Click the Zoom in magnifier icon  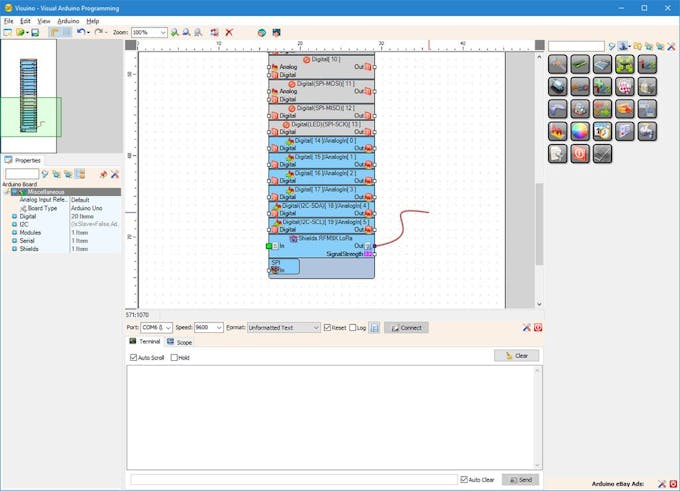point(174,33)
